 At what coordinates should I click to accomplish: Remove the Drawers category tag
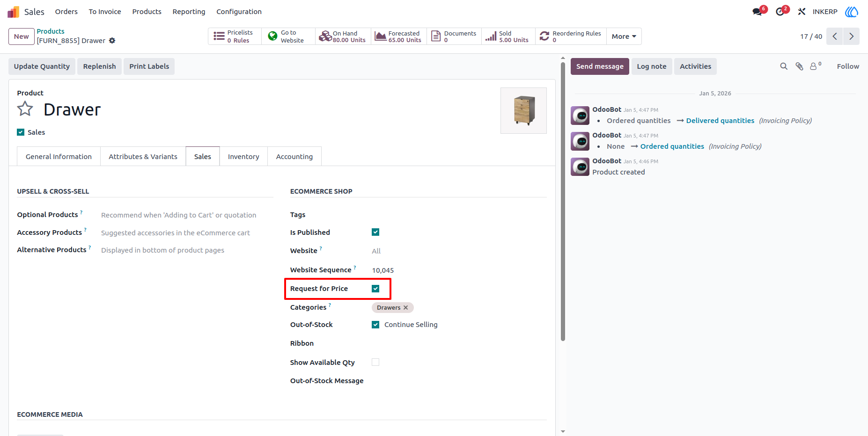406,307
